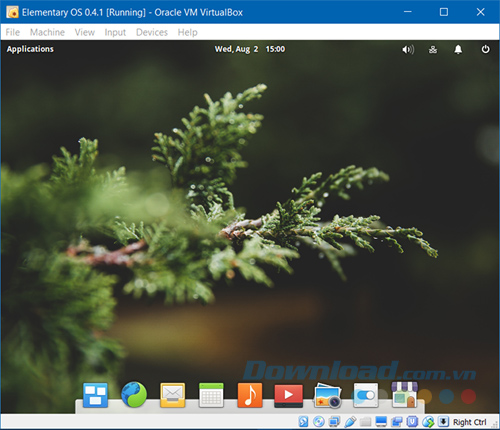Image resolution: width=500 pixels, height=430 pixels.
Task: Open the Mail app in the dock
Action: click(x=173, y=395)
